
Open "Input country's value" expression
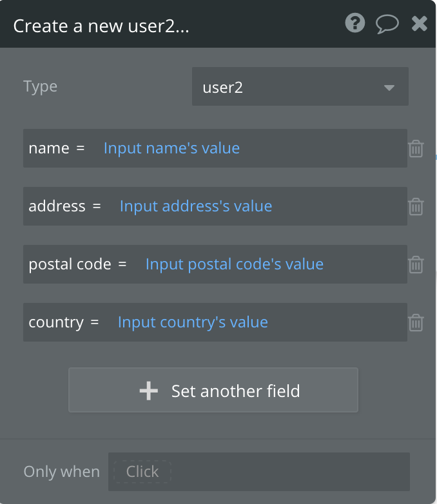pos(193,322)
